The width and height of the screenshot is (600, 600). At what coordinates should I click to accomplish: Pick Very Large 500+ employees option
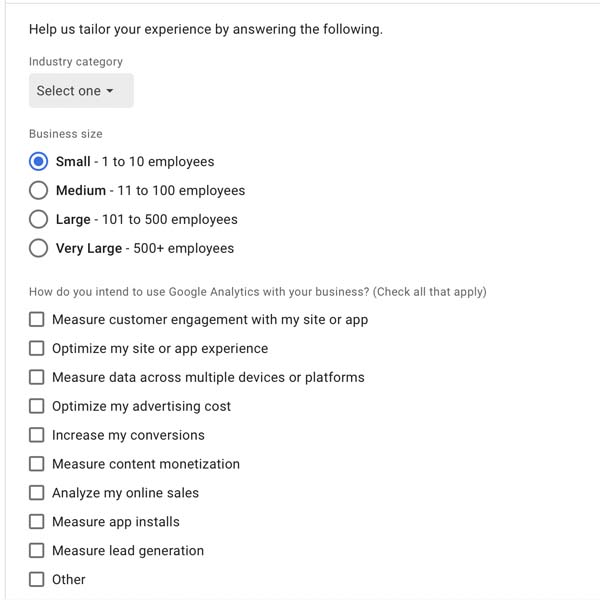tap(38, 248)
